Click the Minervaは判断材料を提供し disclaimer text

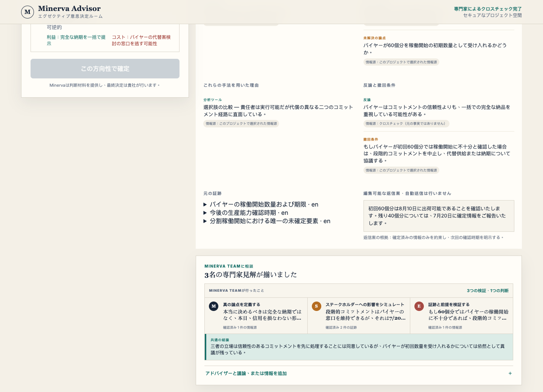pyautogui.click(x=105, y=85)
